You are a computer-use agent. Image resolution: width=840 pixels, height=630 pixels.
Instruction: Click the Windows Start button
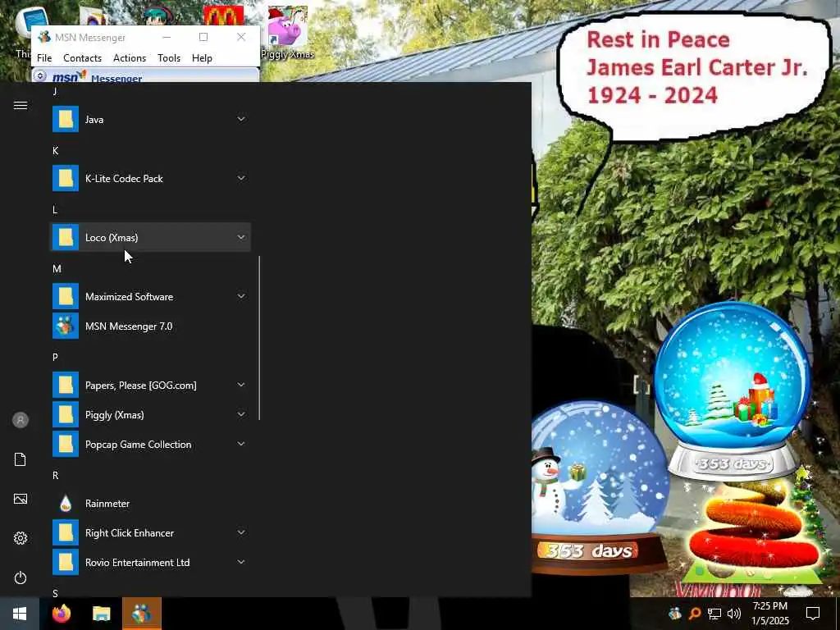coord(20,614)
